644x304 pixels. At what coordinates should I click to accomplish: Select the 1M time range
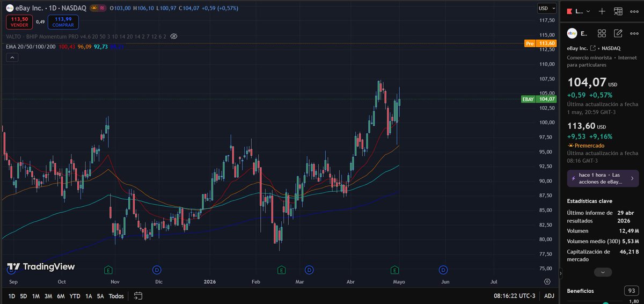[36, 296]
